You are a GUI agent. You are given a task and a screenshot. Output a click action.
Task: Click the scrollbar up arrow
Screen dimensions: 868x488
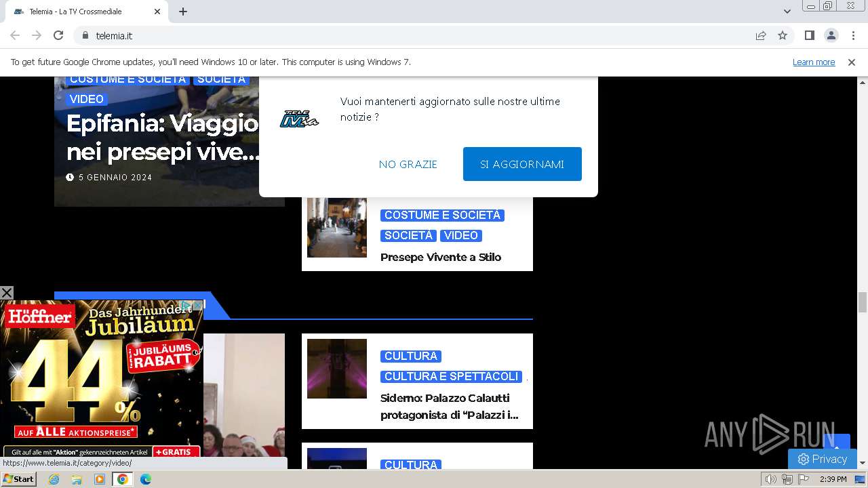[x=863, y=82]
